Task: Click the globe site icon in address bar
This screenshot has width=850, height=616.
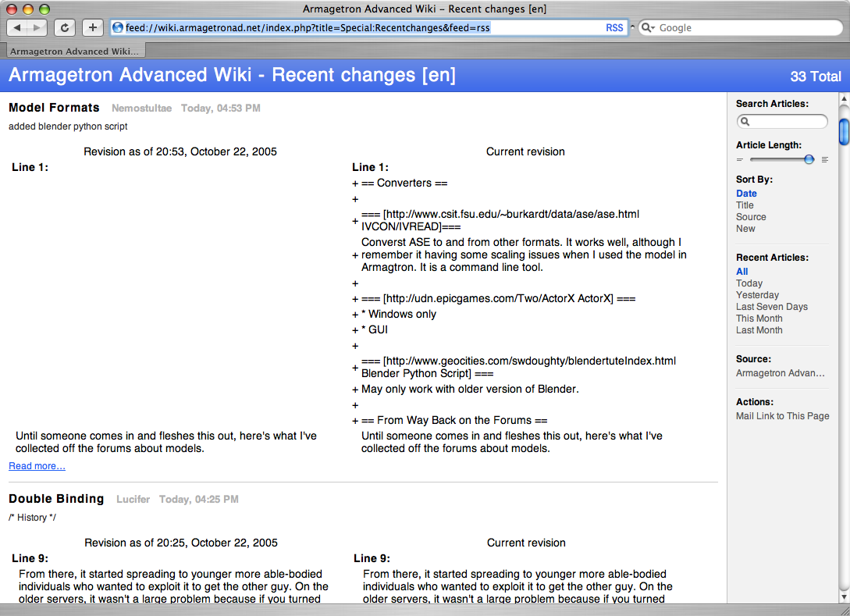Action: point(118,27)
